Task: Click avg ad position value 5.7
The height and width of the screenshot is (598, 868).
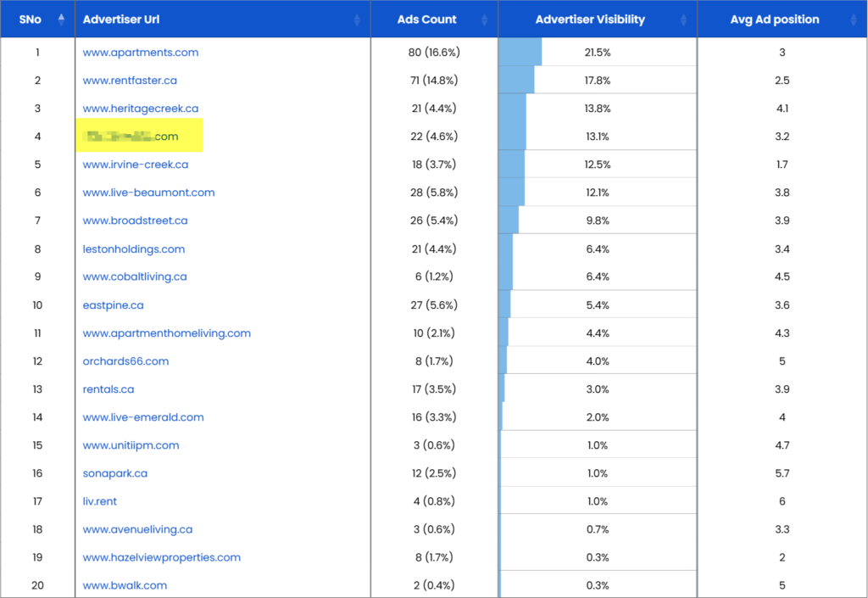Action: [782, 473]
